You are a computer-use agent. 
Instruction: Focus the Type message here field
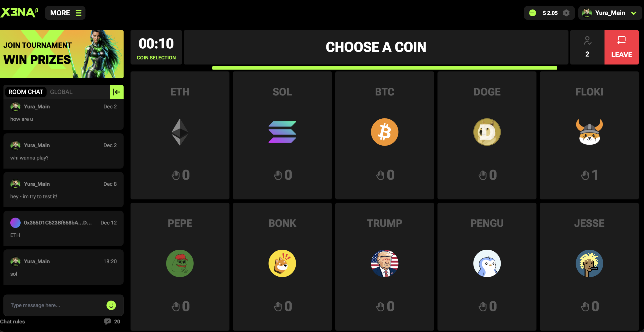point(55,305)
